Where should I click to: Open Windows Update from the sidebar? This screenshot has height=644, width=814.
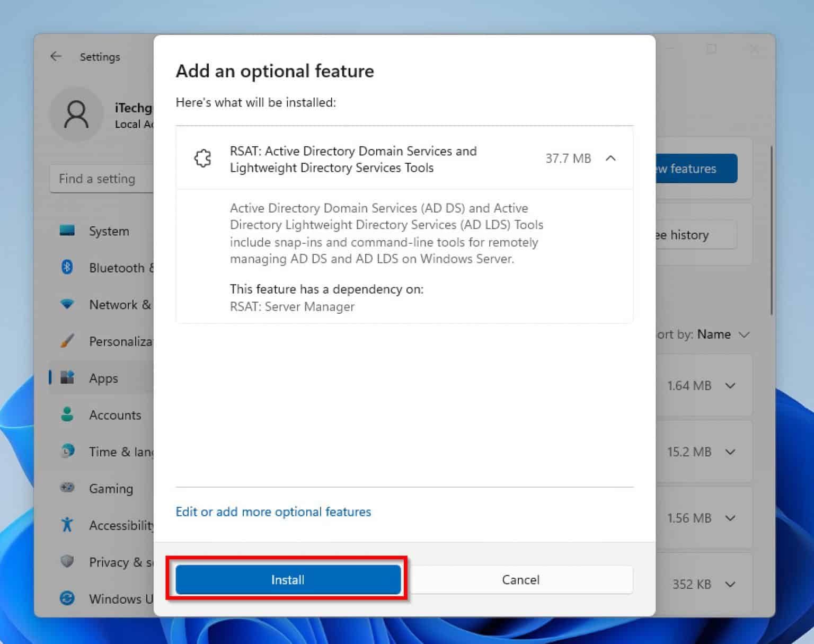67,598
